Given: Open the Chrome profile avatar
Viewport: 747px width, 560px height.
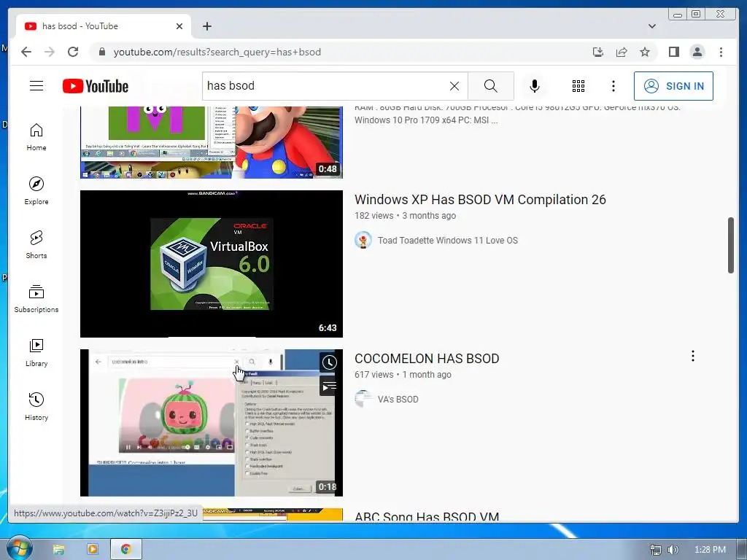Looking at the screenshot, I should [697, 52].
